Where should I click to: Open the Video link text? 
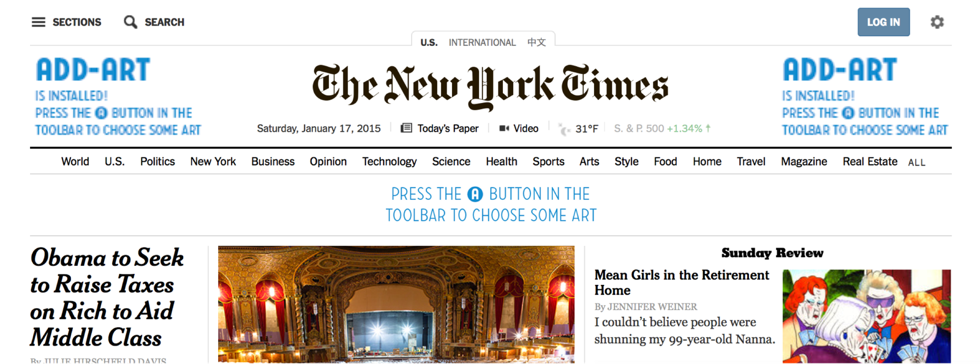pyautogui.click(x=526, y=128)
